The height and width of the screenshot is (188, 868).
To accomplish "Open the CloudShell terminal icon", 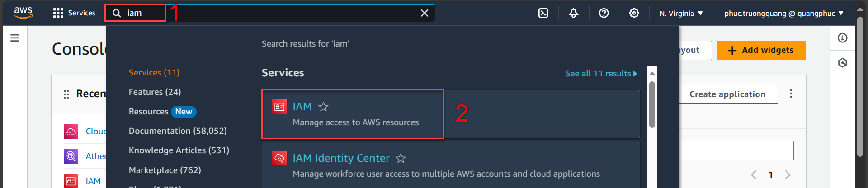I will [543, 13].
